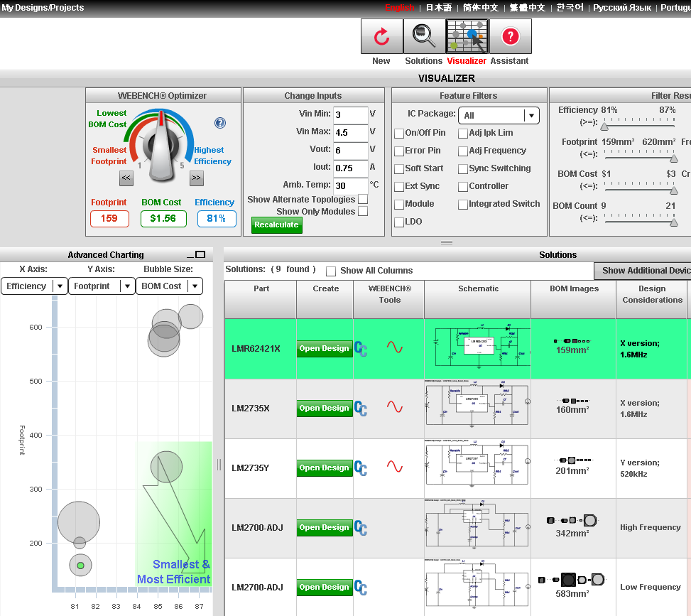Image resolution: width=691 pixels, height=616 pixels.
Task: Adjust the Footprint filter slider handle
Action: tap(674, 158)
